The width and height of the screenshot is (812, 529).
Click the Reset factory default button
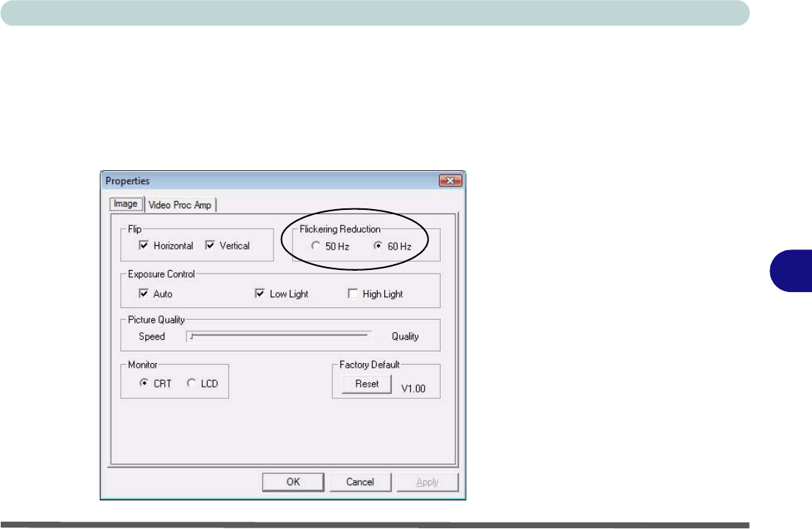[367, 384]
